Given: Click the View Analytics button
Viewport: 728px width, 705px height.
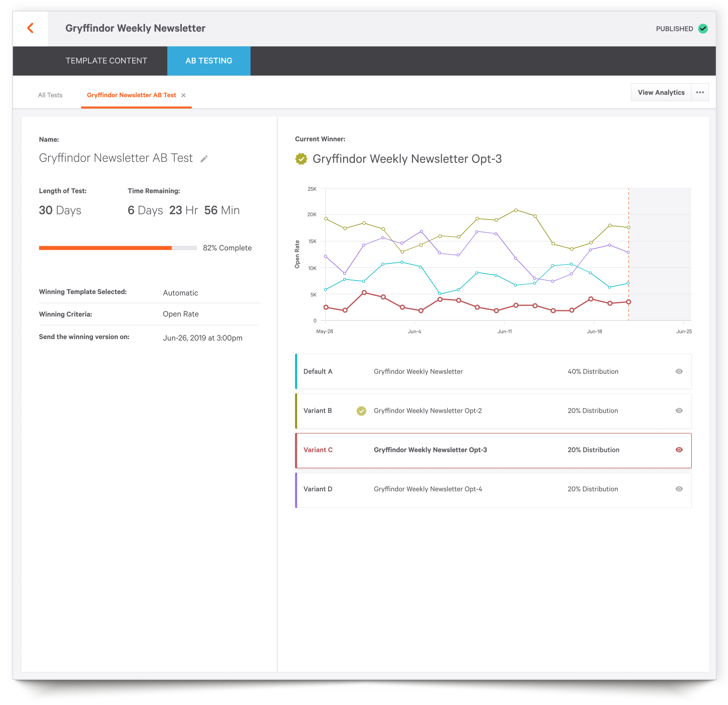Looking at the screenshot, I should click(x=661, y=93).
